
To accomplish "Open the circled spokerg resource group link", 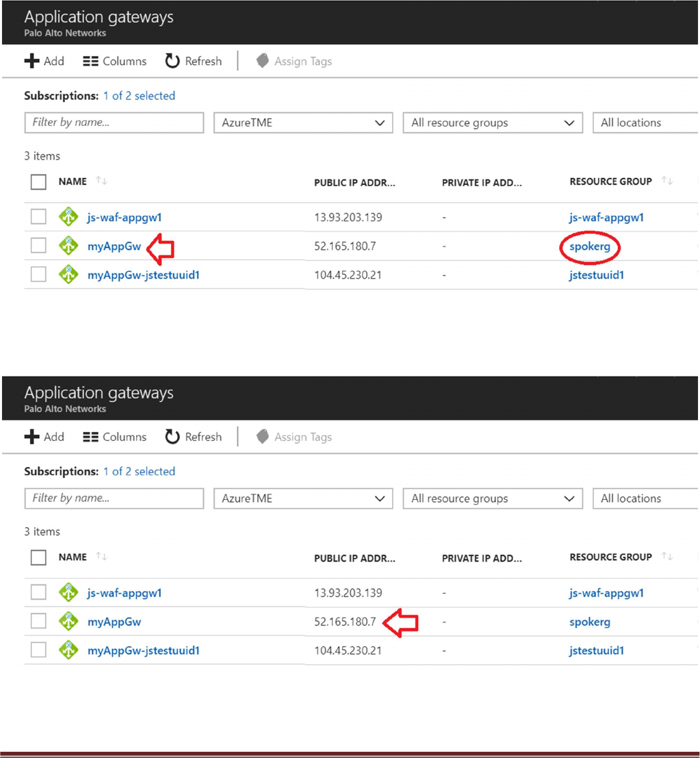I will pos(589,247).
